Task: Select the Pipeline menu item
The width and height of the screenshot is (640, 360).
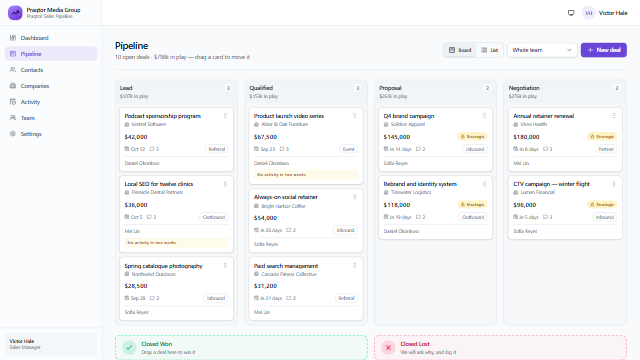Action: pyautogui.click(x=51, y=54)
